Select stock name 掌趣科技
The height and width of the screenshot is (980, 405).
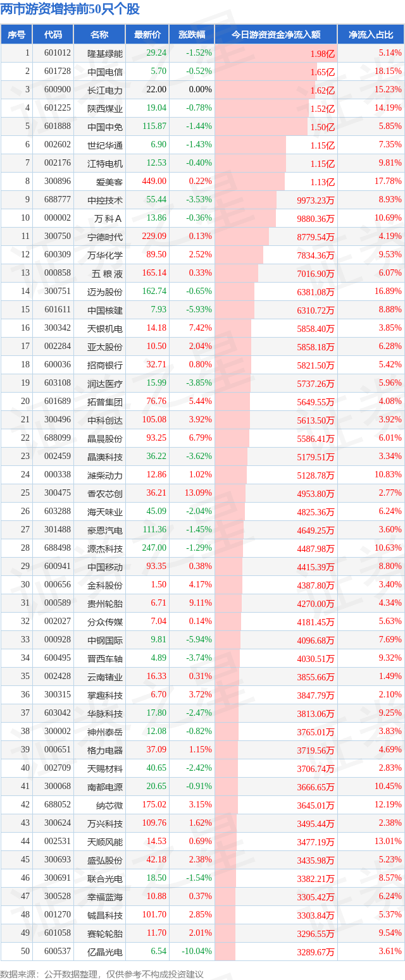(x=105, y=695)
